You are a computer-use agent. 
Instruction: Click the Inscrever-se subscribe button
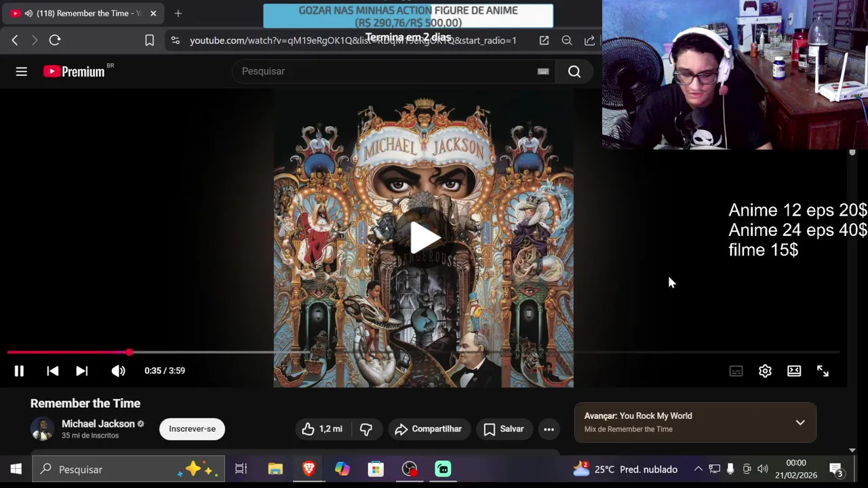click(x=192, y=429)
